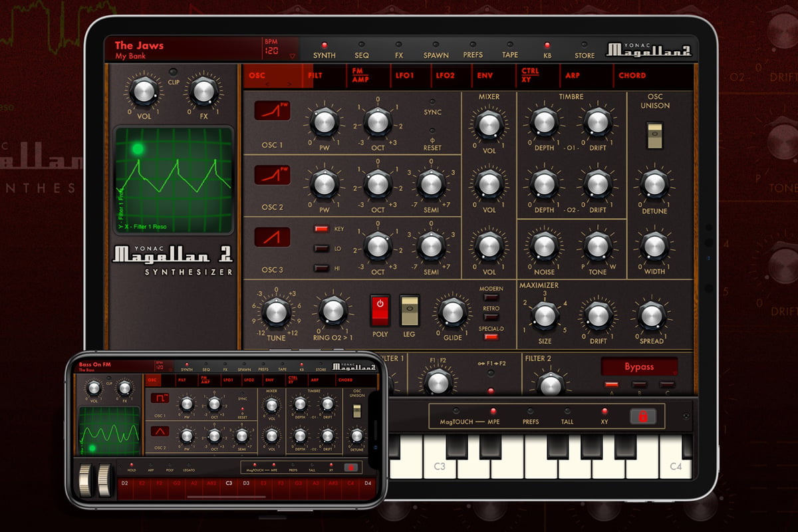
Task: Toggle MPE in the tablet keyboard bar
Action: (x=493, y=416)
